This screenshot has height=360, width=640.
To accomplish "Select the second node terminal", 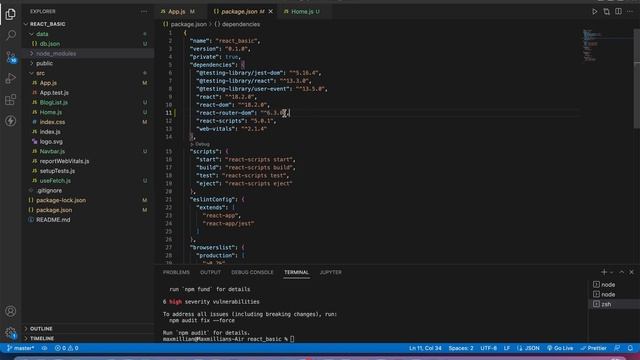I will (x=614, y=294).
